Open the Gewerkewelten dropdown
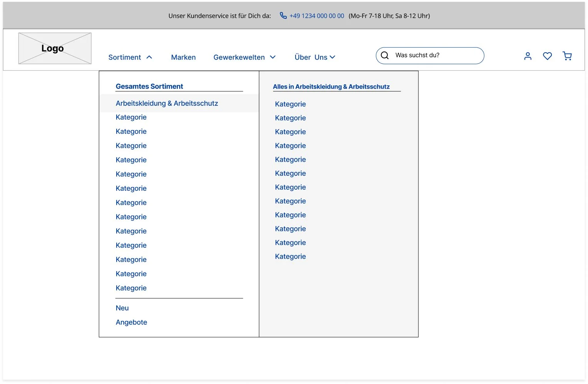 click(245, 57)
